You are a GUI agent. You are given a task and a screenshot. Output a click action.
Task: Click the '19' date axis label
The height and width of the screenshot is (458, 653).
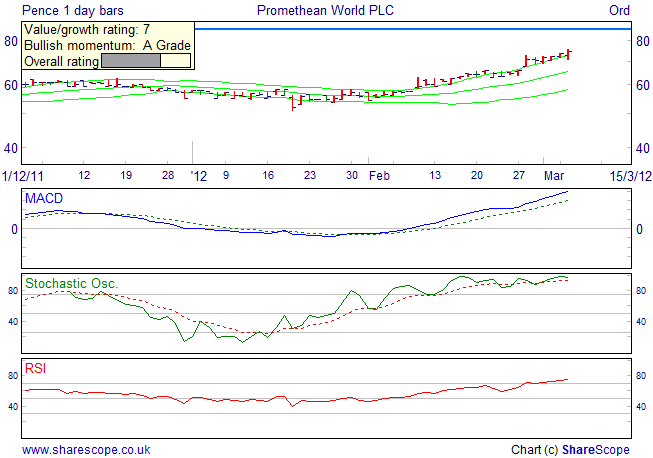tap(126, 175)
